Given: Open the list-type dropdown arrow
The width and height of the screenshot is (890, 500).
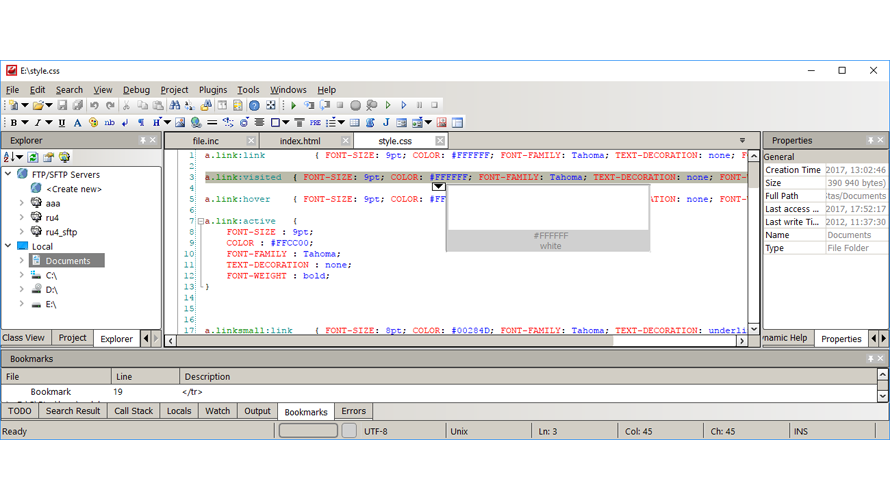Looking at the screenshot, I should tap(341, 123).
